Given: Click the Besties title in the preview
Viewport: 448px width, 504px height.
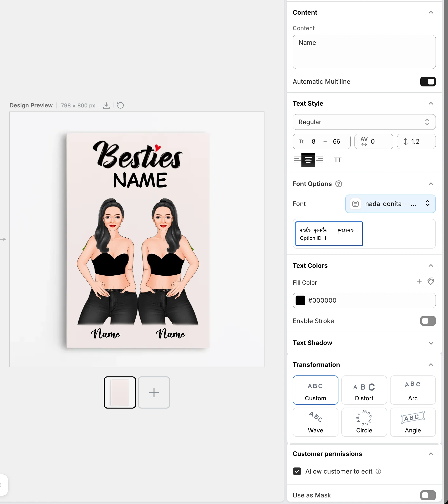Looking at the screenshot, I should click(138, 155).
